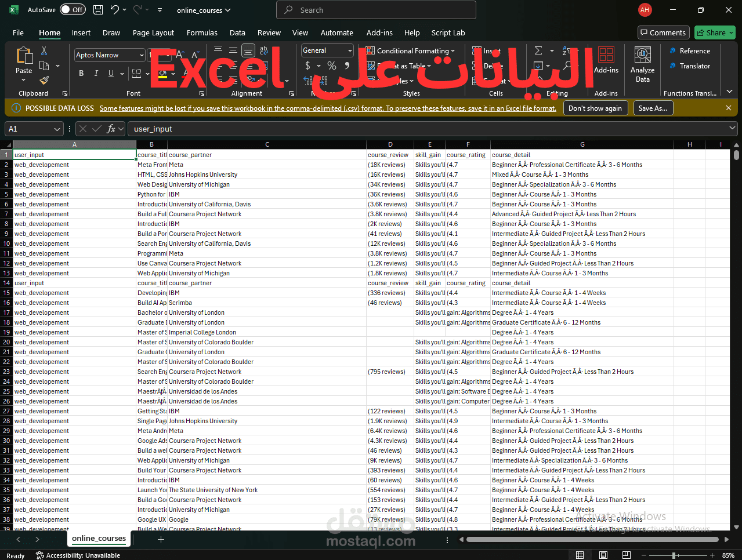This screenshot has width=742, height=560.
Task: Click the Paste clipboard icon
Action: point(24,56)
